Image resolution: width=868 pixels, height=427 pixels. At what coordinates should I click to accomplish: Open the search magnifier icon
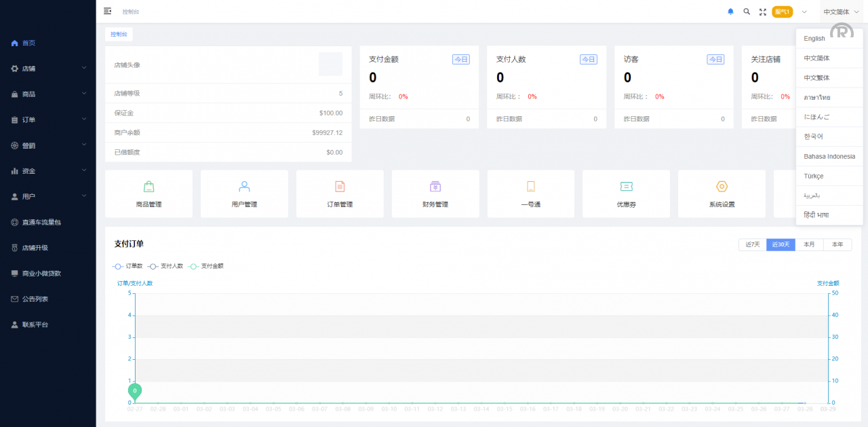[747, 12]
